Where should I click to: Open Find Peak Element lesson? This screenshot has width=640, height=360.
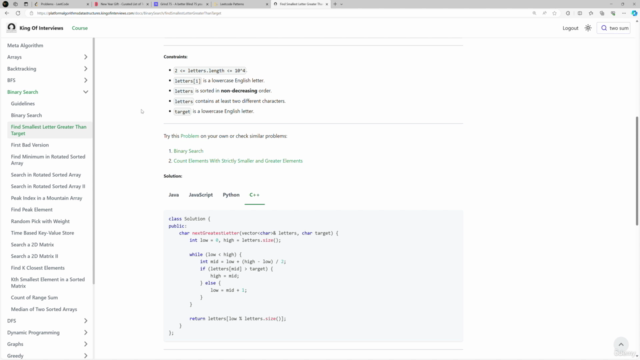point(31,210)
